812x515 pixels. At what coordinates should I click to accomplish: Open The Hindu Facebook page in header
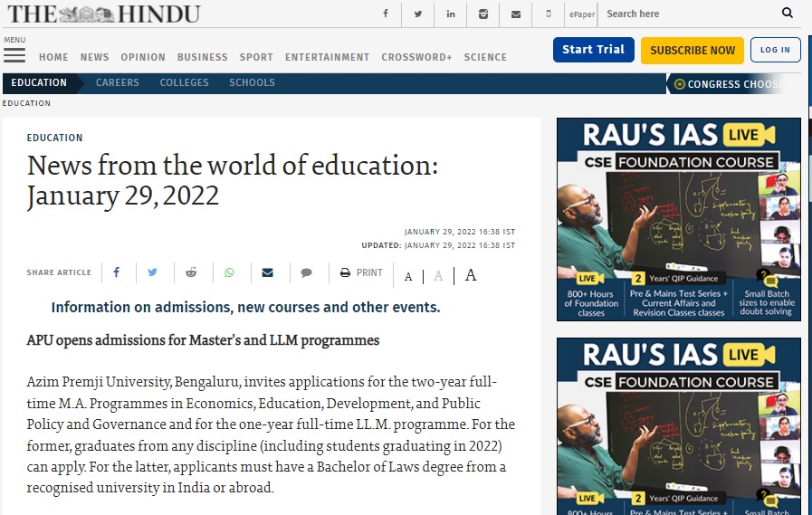coord(386,14)
